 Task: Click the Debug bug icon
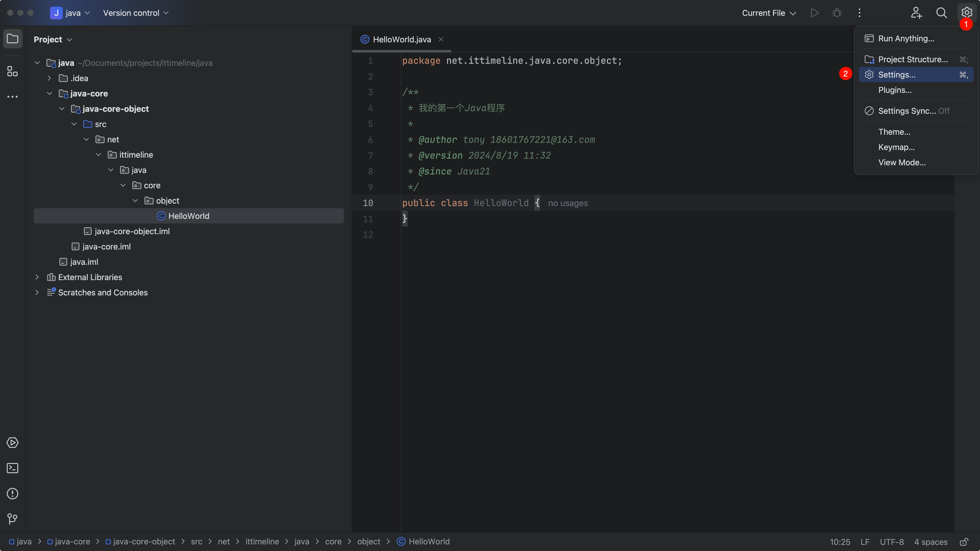point(837,13)
